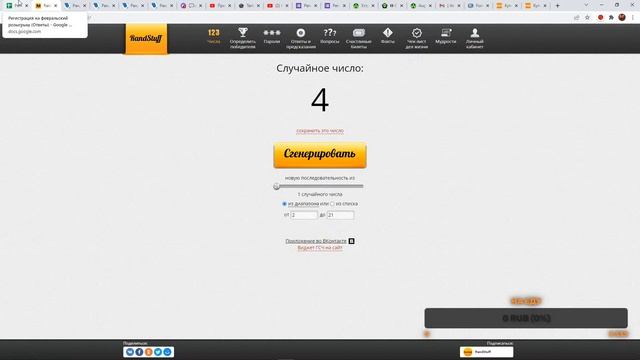Click the от minimum value field
The height and width of the screenshot is (360, 640).
[x=304, y=215]
